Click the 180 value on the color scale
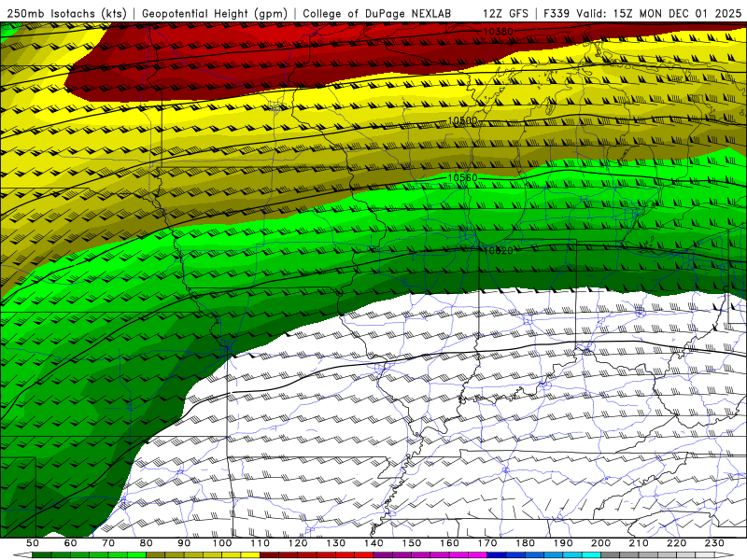 [x=525, y=543]
